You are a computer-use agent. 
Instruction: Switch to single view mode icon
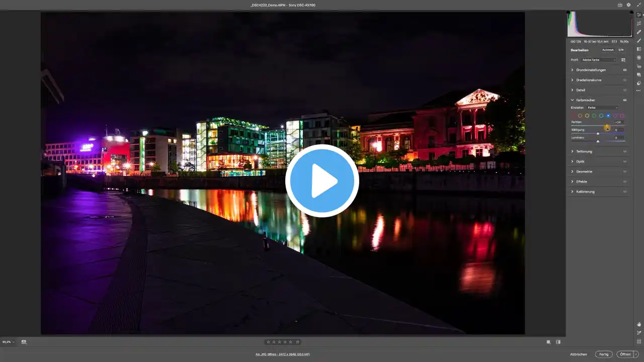pos(548,342)
